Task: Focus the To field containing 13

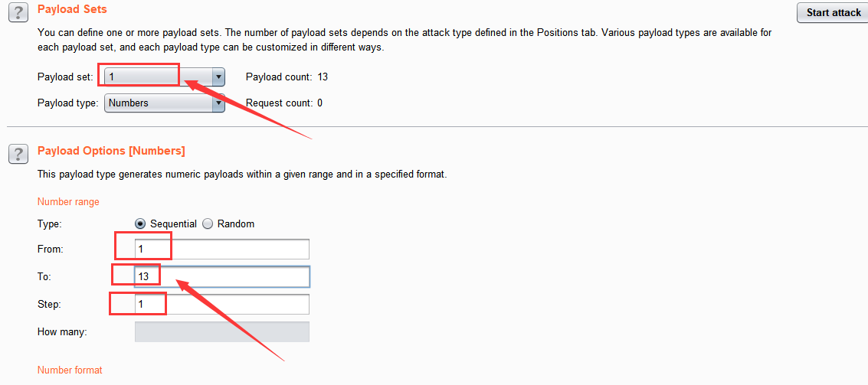Action: 222,276
